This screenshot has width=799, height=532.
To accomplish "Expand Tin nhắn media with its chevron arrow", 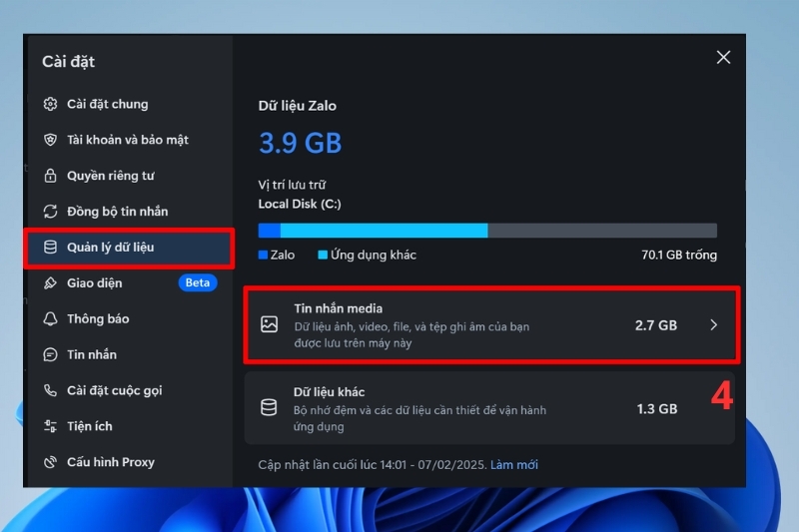I will [x=713, y=324].
